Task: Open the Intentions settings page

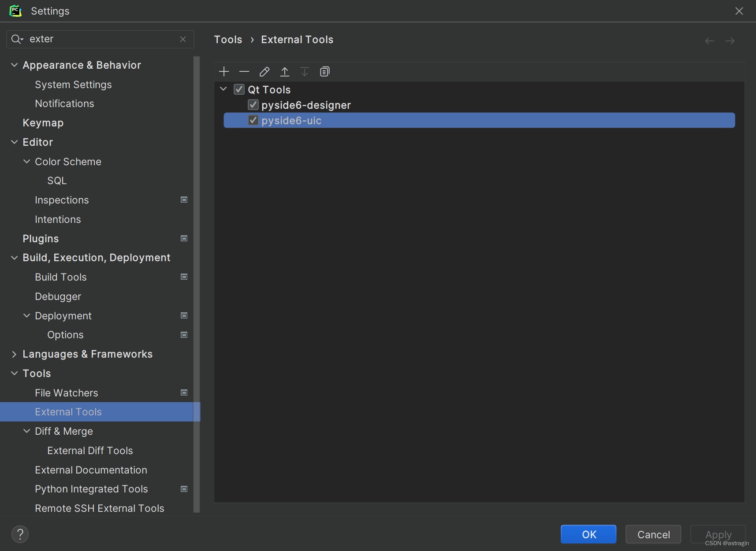Action: (x=58, y=219)
